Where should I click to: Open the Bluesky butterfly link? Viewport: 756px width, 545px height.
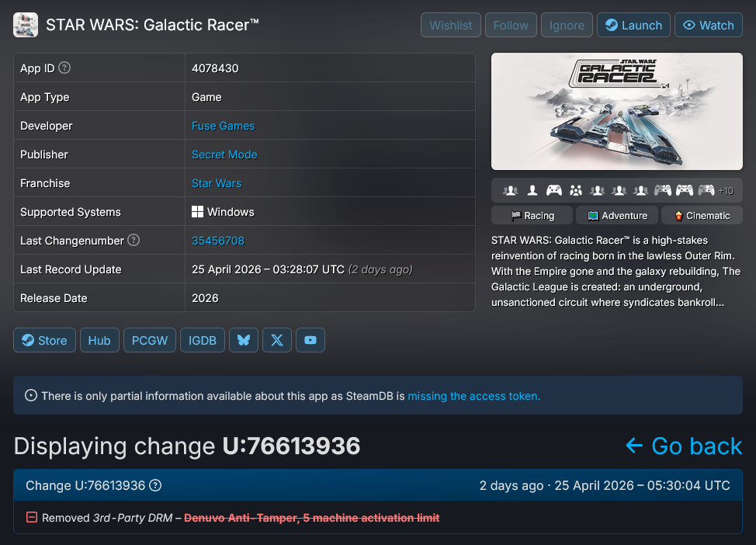tap(244, 341)
